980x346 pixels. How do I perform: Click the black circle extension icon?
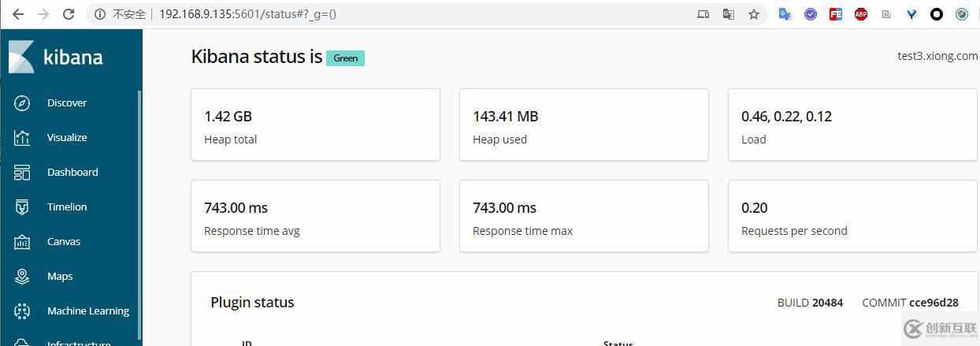tap(937, 14)
